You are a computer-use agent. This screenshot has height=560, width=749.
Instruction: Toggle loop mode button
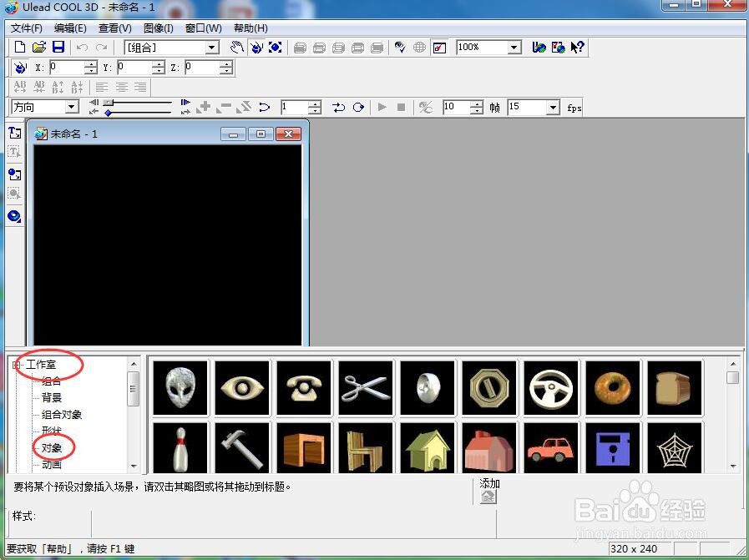click(x=358, y=107)
